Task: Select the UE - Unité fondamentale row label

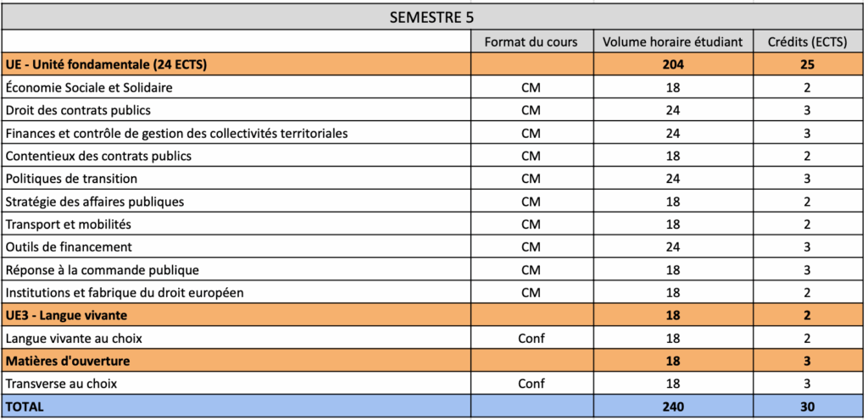Action: point(107,64)
